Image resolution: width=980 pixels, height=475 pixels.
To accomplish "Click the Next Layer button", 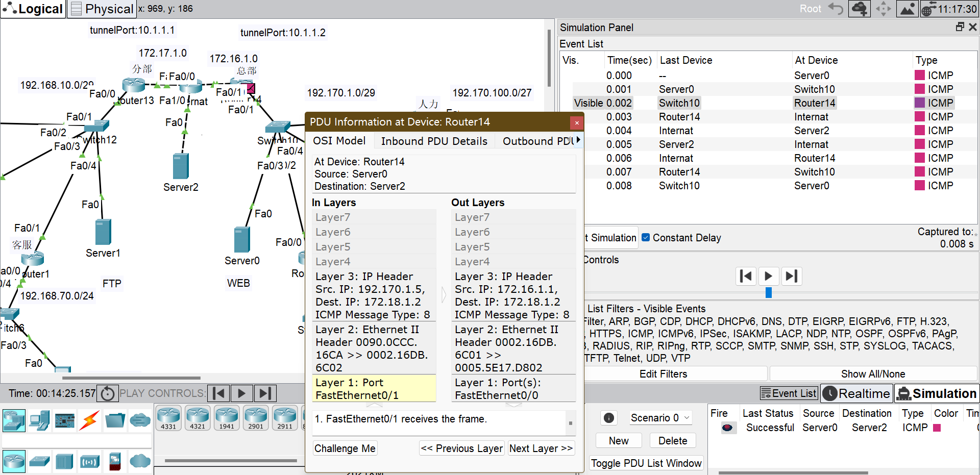I will click(541, 448).
